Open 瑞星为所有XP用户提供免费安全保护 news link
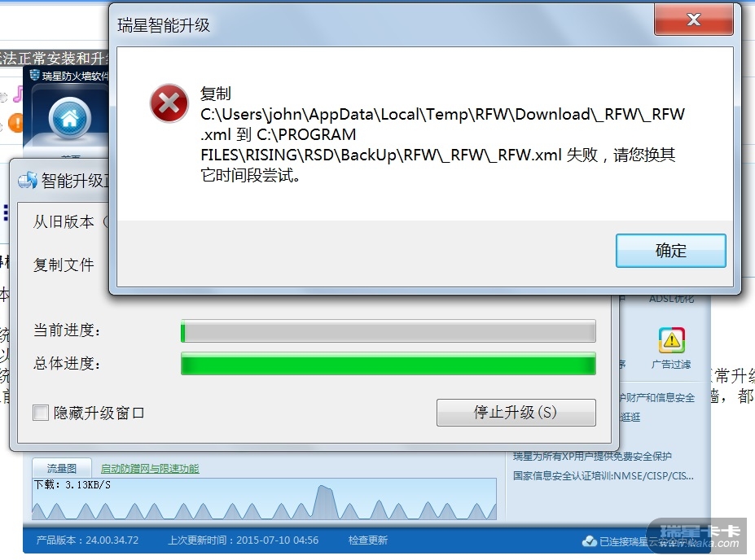The height and width of the screenshot is (560, 755). point(592,456)
